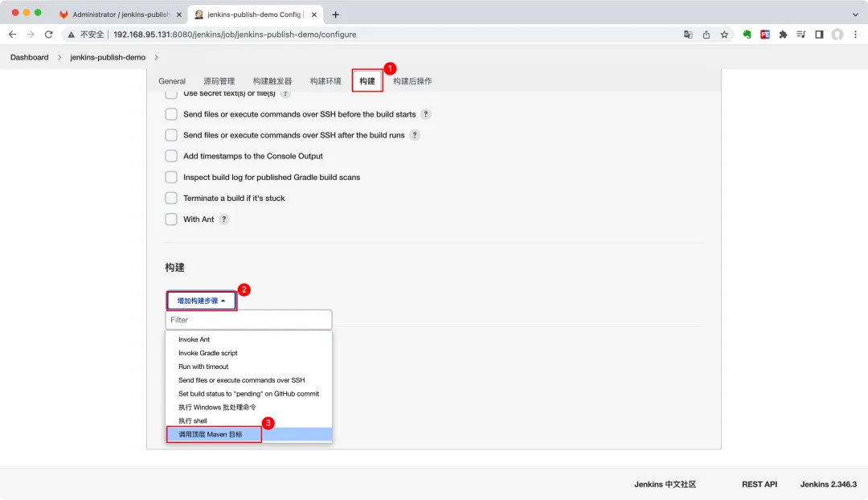This screenshot has height=500, width=868.
Task: Open the extensions puzzle icon
Action: [783, 35]
